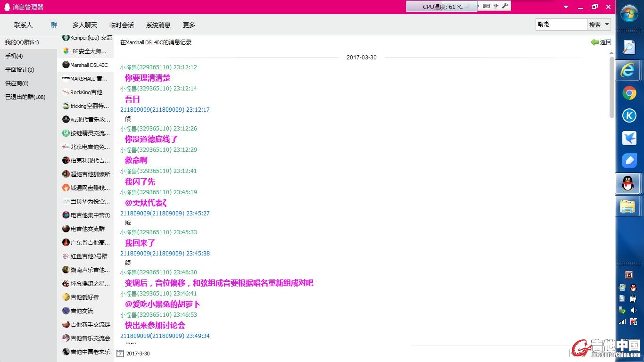This screenshot has height=362, width=644.
Task: Select the Marshall DSL40C group
Action: click(x=89, y=65)
